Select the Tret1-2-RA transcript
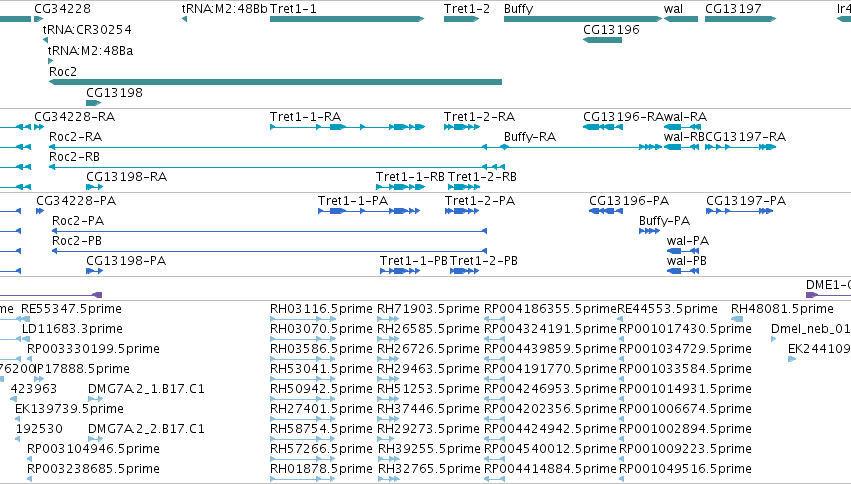Screen dimensions: 851x484 (462, 127)
